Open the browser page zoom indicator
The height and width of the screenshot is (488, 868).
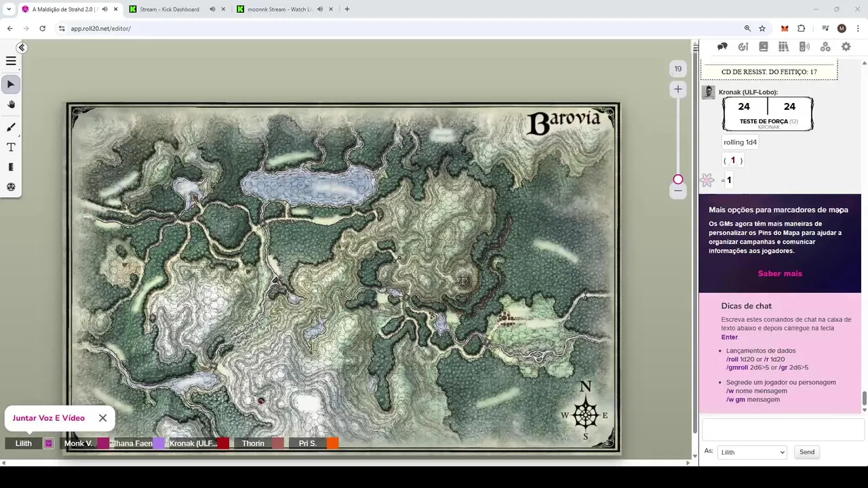click(747, 28)
